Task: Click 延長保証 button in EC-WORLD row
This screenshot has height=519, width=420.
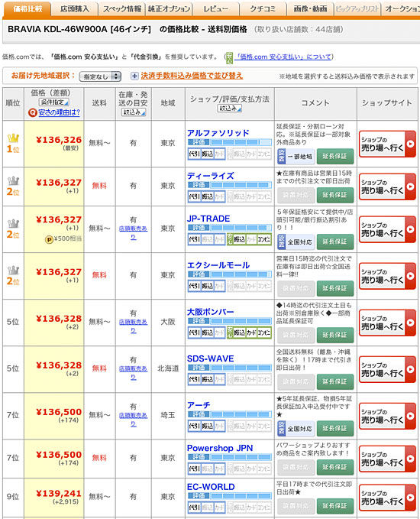Action: (x=335, y=506)
